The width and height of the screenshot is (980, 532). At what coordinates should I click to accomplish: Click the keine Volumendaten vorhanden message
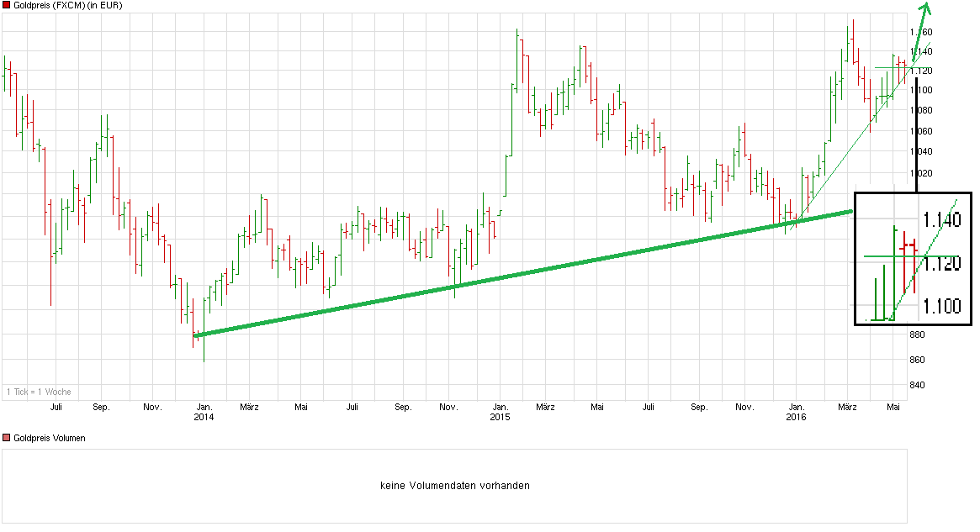pos(455,485)
